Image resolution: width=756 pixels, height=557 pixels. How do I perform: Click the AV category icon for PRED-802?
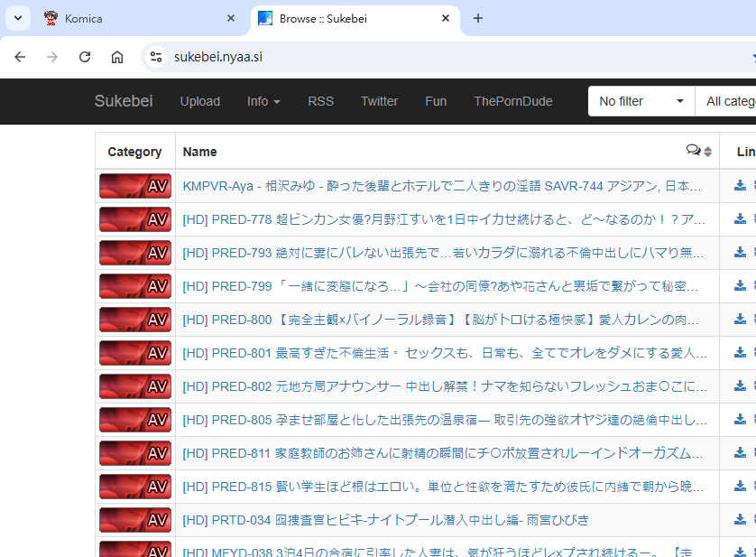click(135, 386)
